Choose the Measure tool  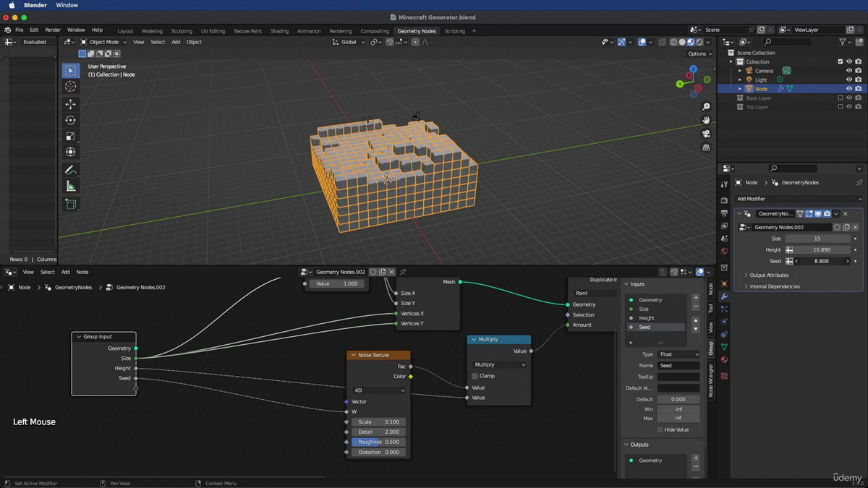[x=70, y=187]
